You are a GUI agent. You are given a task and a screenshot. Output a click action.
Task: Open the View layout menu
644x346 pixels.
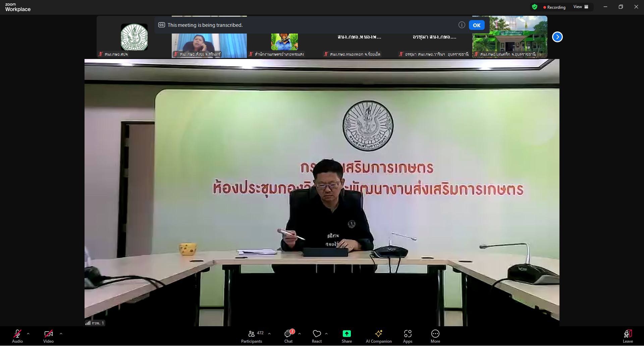[x=581, y=7]
